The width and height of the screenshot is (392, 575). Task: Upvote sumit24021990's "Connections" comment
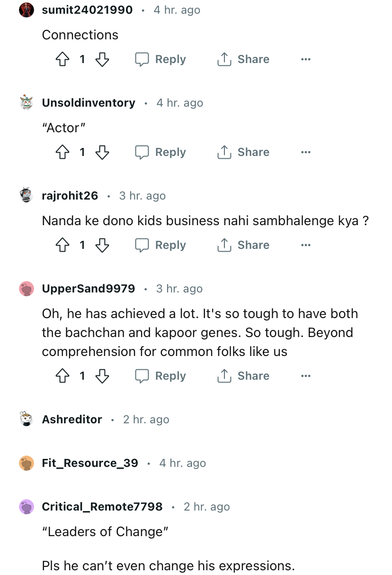click(62, 59)
